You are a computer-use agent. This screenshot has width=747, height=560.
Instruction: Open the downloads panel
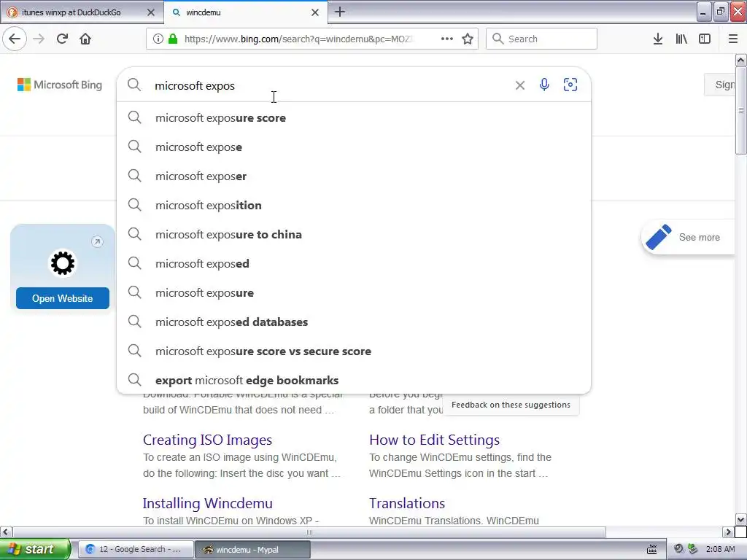point(658,39)
